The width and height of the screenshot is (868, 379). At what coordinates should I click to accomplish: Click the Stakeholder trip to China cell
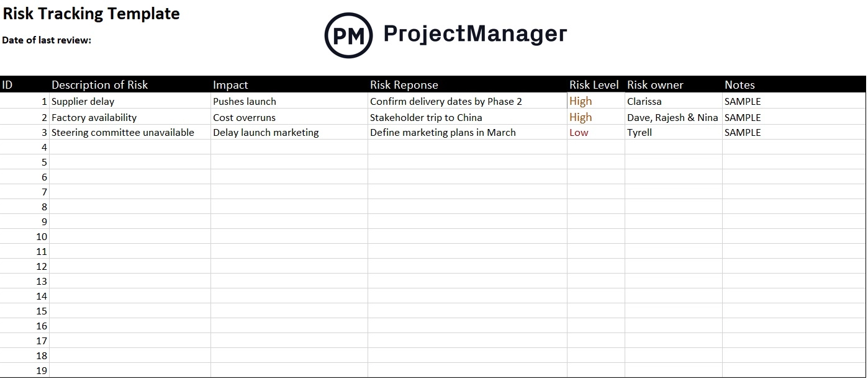[x=426, y=117]
